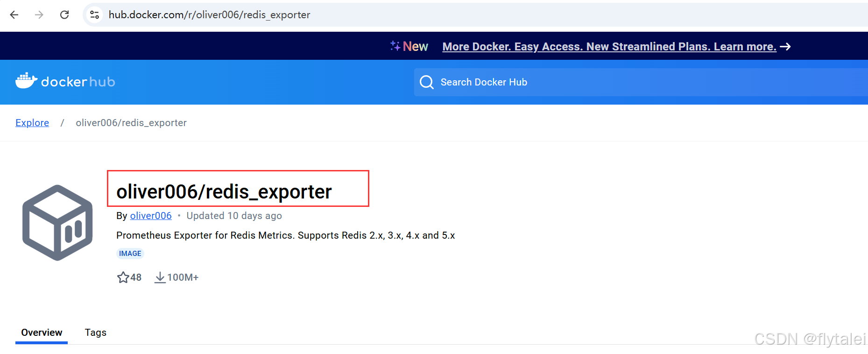
Task: Click the IMAGE badge label
Action: coord(130,254)
